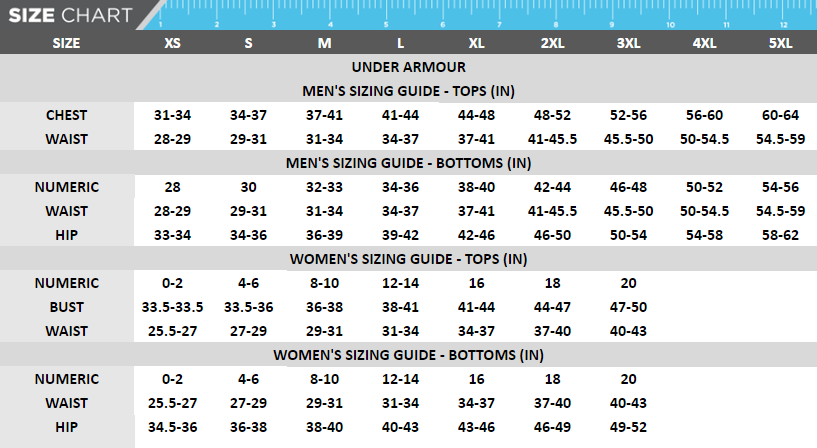Click the bust value 33.5-36
The image size is (817, 448).
[249, 307]
